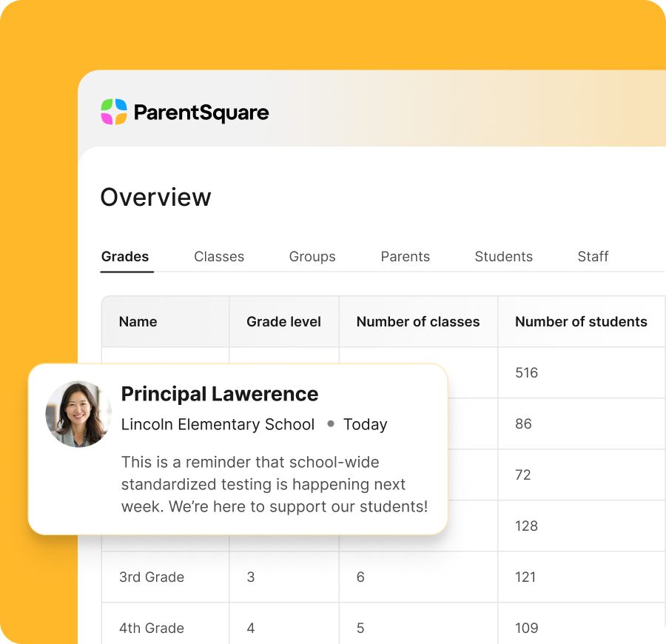Click the Overview page heading

tap(155, 197)
